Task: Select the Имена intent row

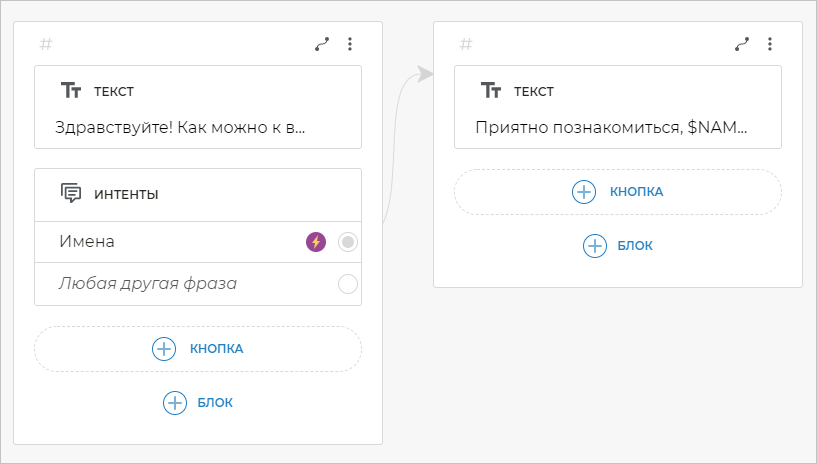Action: (160, 242)
